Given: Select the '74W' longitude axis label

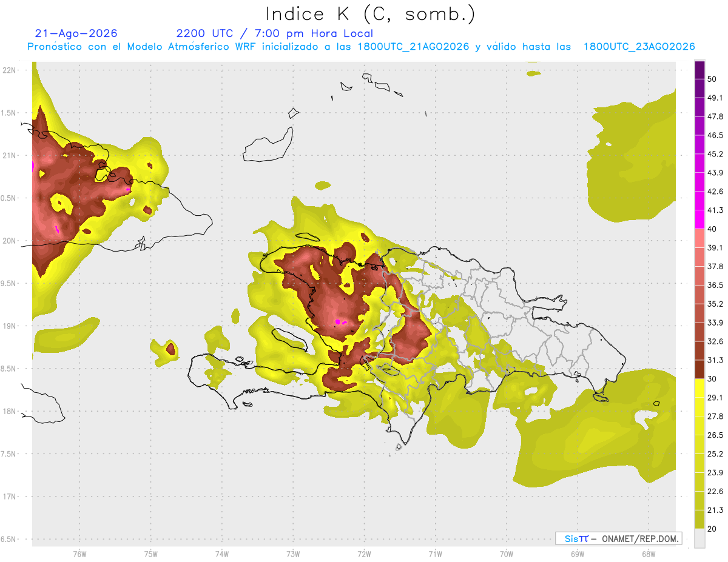Looking at the screenshot, I should 222,553.
